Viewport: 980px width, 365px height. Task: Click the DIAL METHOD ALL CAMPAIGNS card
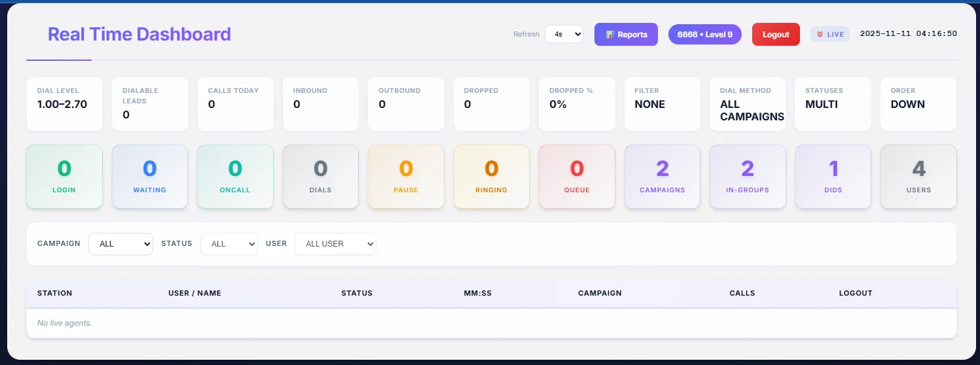748,104
